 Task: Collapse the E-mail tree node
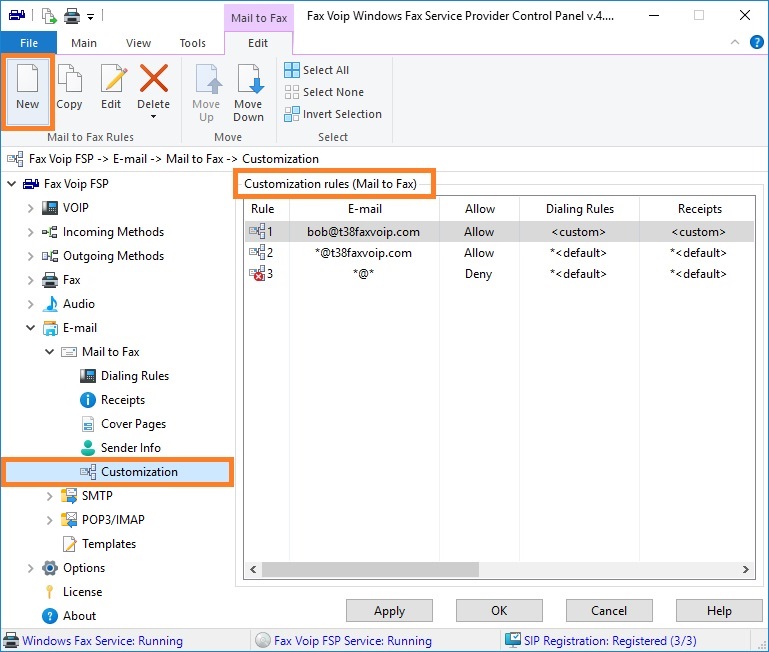pyautogui.click(x=30, y=328)
